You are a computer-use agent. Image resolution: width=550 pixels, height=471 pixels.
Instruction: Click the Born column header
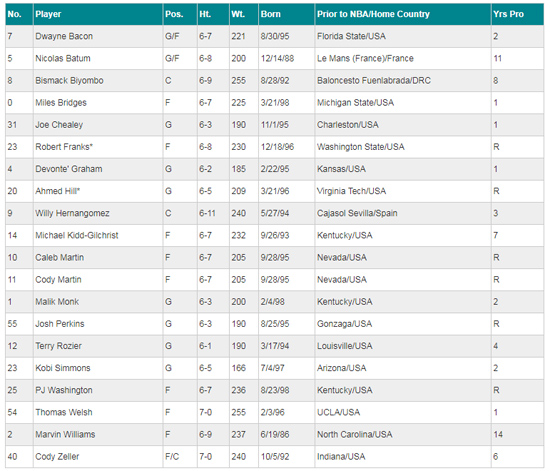[x=270, y=14]
